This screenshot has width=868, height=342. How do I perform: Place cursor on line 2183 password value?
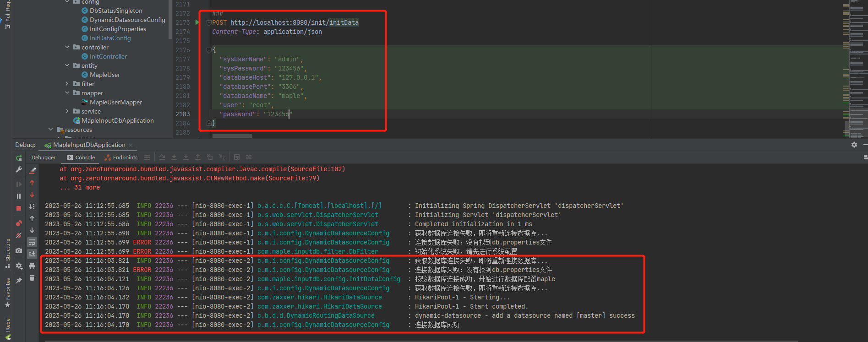(x=278, y=114)
